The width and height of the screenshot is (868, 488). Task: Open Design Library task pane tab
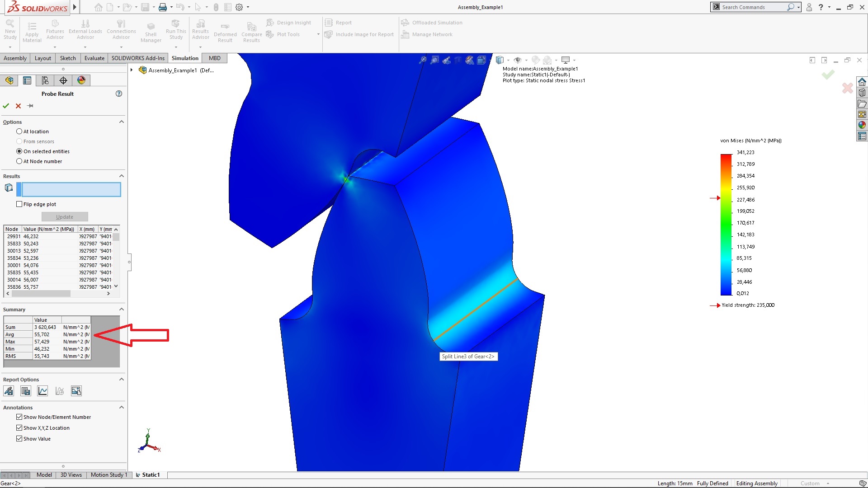(862, 93)
